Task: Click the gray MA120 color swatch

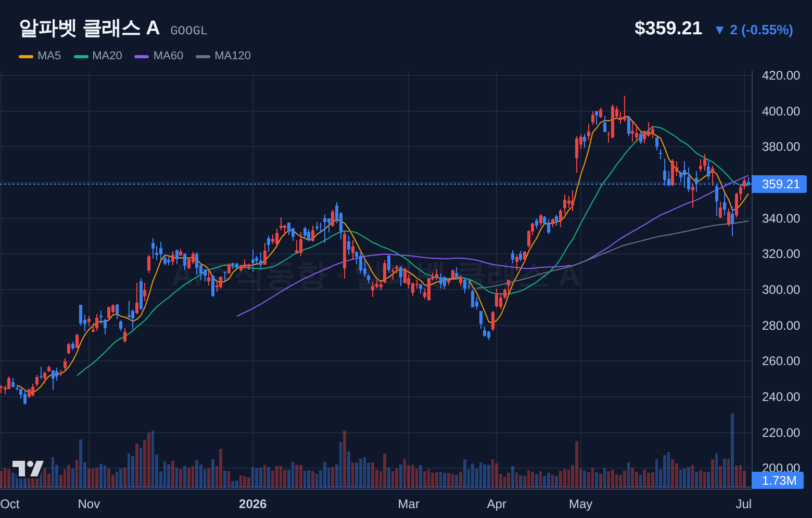Action: click(x=203, y=56)
